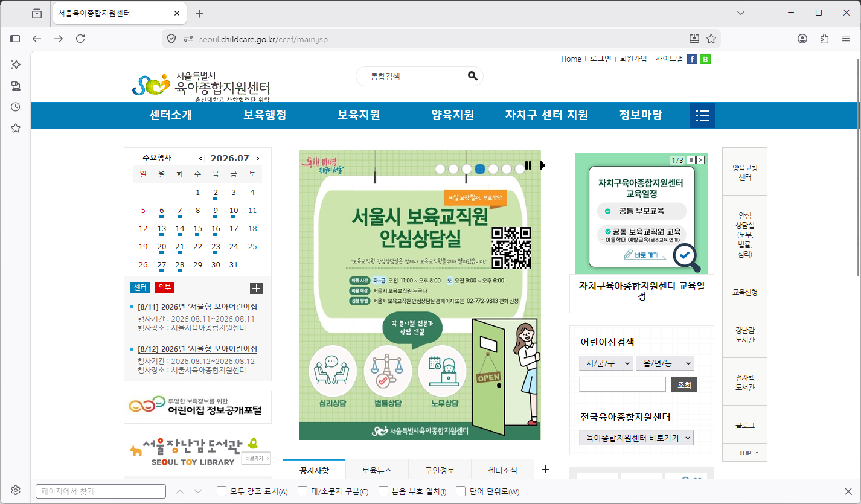Advance main banner with the black arrow
Screen dimensions: 861x504
coord(542,165)
